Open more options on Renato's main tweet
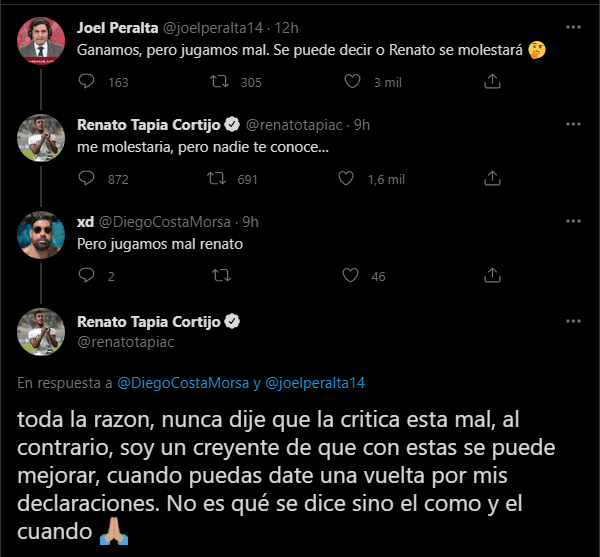Viewport: 600px width, 557px height. (x=573, y=321)
